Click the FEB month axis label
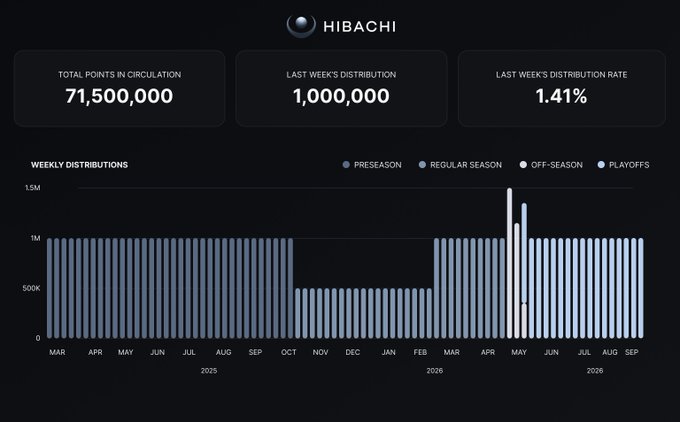Viewport: 680px width, 422px height. coord(420,352)
